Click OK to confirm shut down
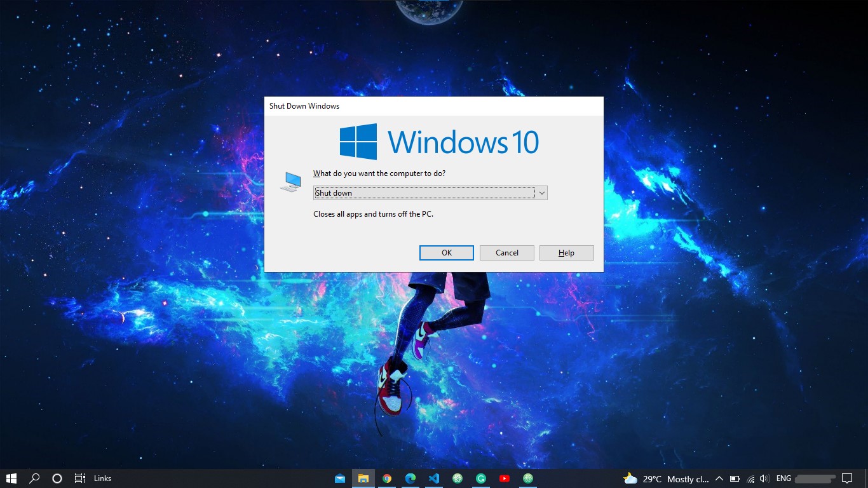The width and height of the screenshot is (868, 488). 447,253
